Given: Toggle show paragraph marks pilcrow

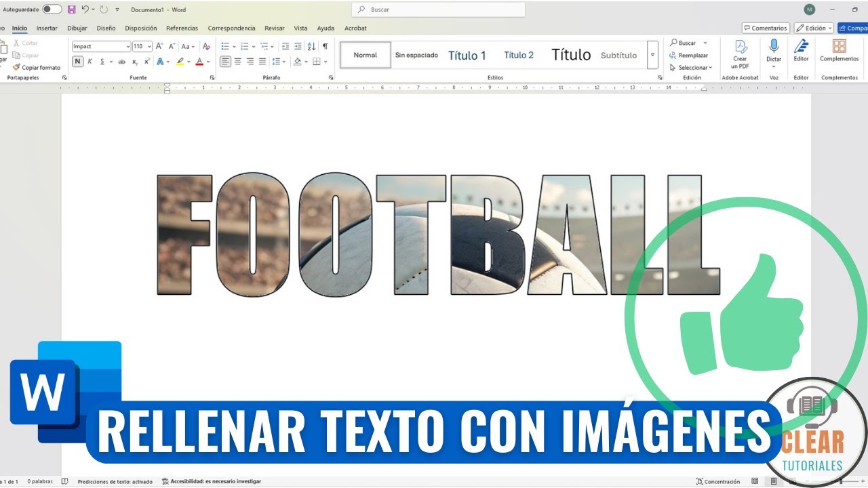Looking at the screenshot, I should coord(325,46).
